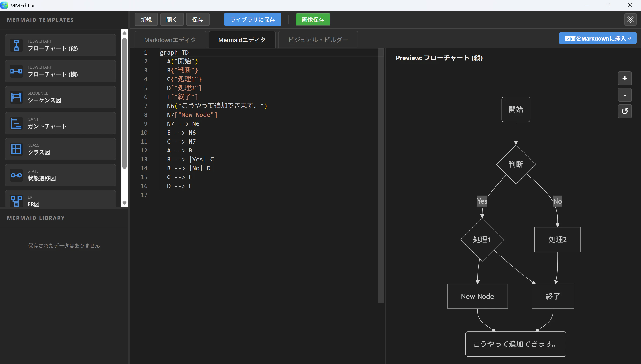Save diagram with ライブラリに保存 button
Image resolution: width=641 pixels, height=364 pixels.
pos(252,19)
